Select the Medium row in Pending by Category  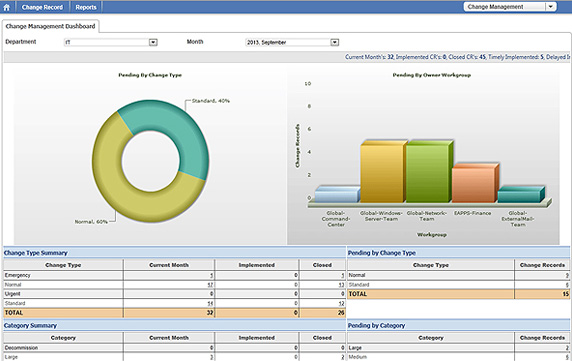click(x=459, y=357)
